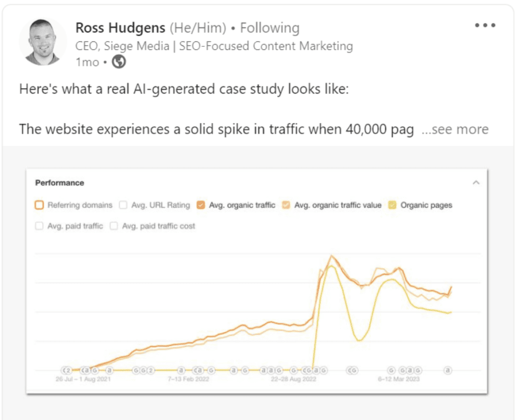Click the Following status label

coord(270,28)
